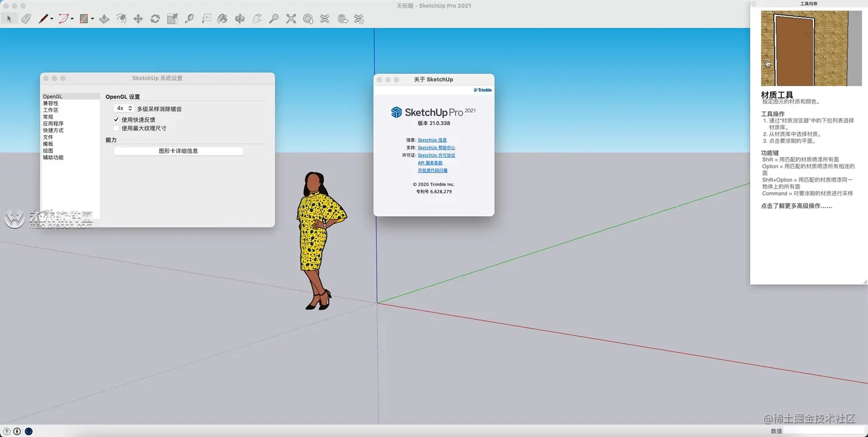Close the SketchUp 系统设置 window

coord(46,79)
